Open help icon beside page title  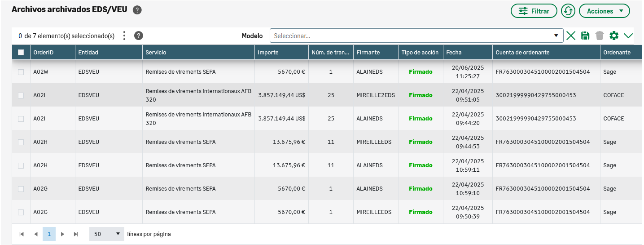coord(137,10)
